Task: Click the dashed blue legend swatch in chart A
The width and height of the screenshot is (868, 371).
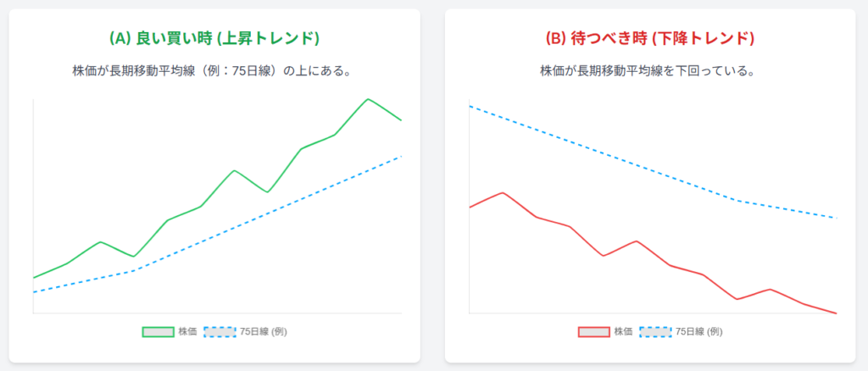Action: [x=220, y=331]
